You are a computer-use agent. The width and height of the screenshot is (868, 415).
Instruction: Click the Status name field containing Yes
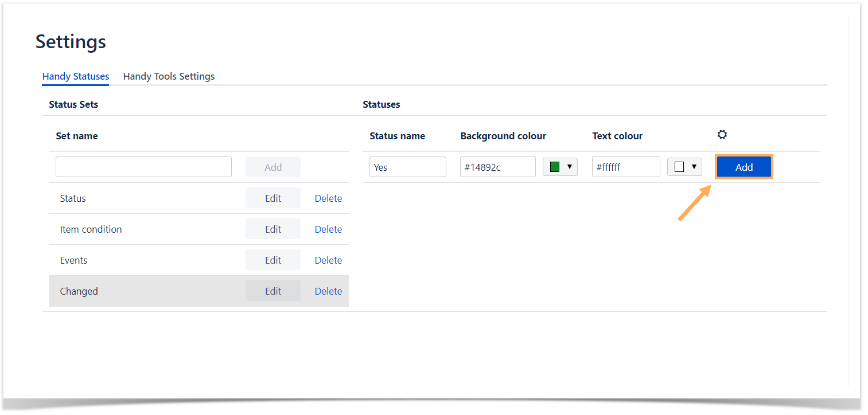click(407, 167)
